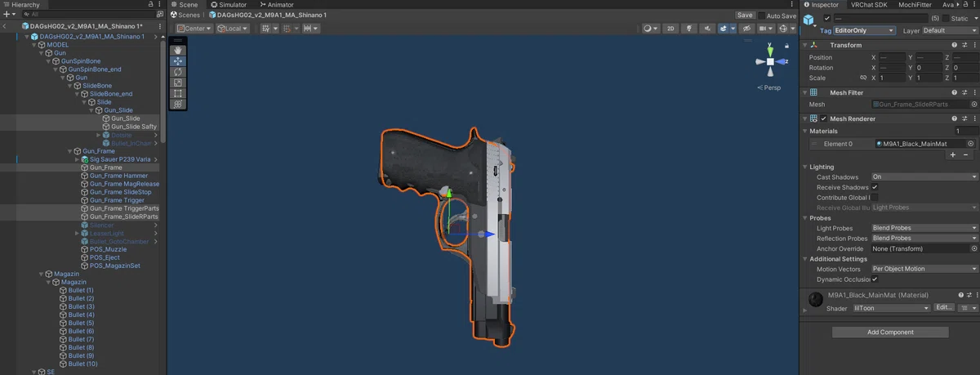Viewport: 980px width, 375px height.
Task: Select Gun_Slide Safty in hierarchy
Action: pos(134,127)
